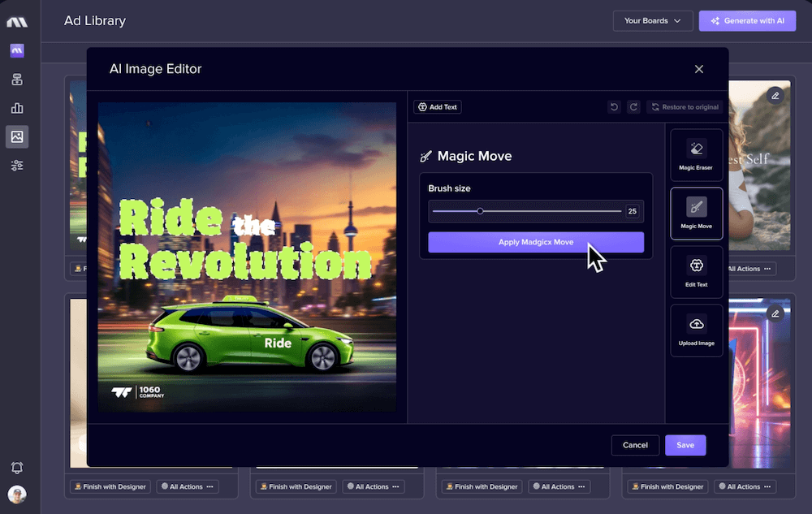Open All Actions menu in top-right card
This screenshot has height=514, width=812.
[749, 269]
